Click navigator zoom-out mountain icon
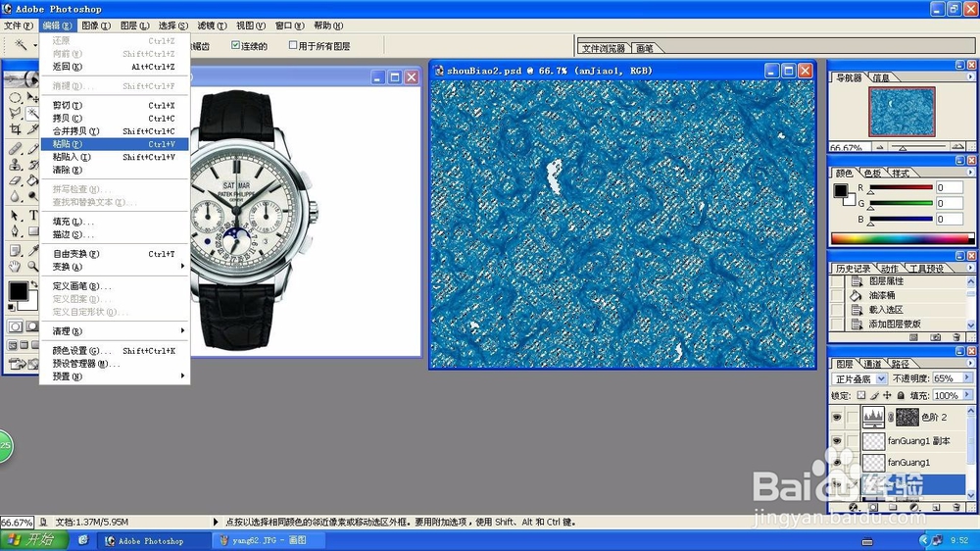 [x=880, y=148]
